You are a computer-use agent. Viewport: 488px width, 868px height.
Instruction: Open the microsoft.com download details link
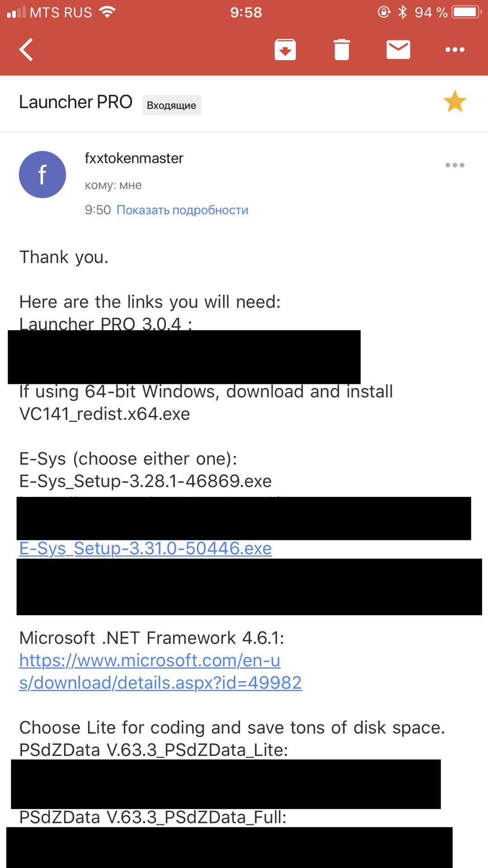[160, 671]
